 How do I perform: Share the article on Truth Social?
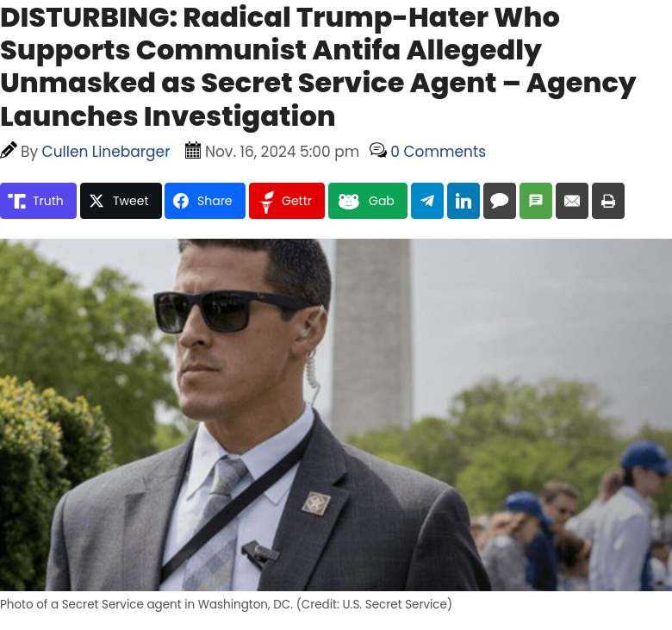pos(38,201)
